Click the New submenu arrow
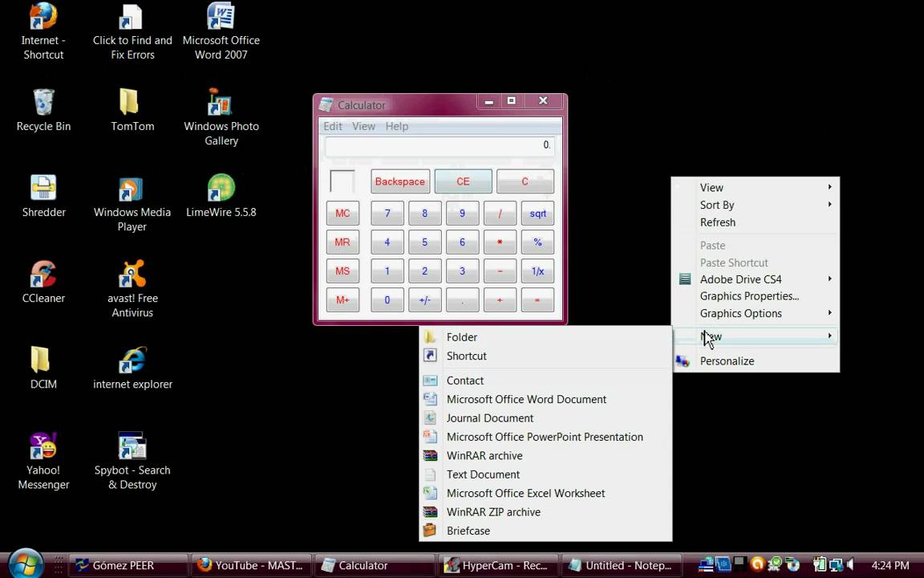This screenshot has width=924, height=578. [x=829, y=336]
